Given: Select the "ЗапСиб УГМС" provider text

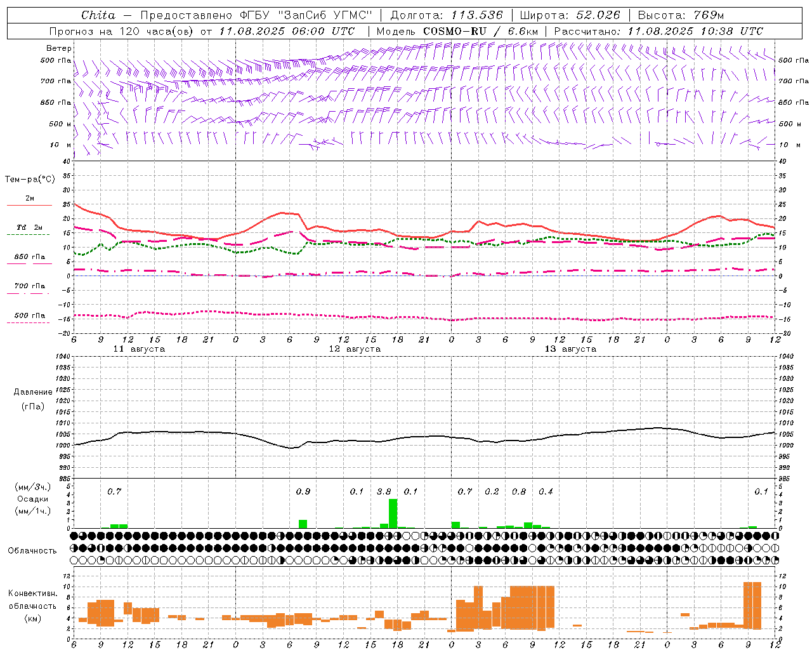Looking at the screenshot, I should (325, 15).
